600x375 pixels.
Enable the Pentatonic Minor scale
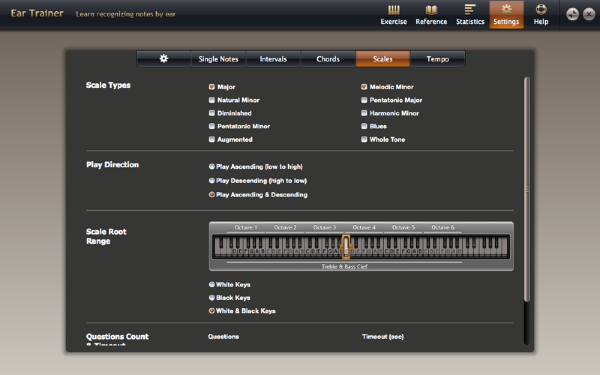coord(212,126)
